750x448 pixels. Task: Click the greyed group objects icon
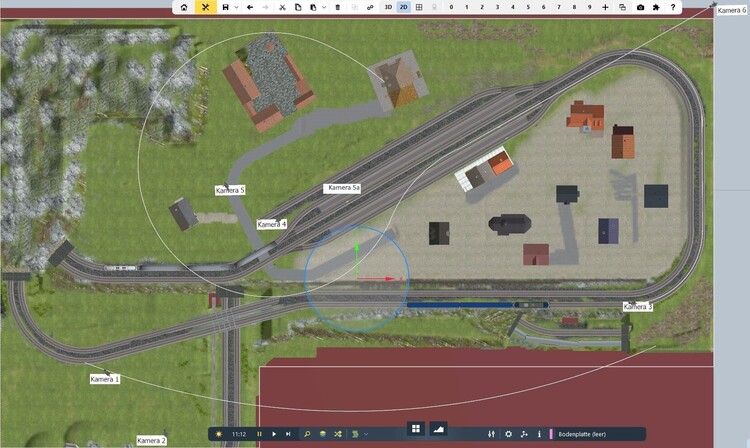(x=354, y=7)
